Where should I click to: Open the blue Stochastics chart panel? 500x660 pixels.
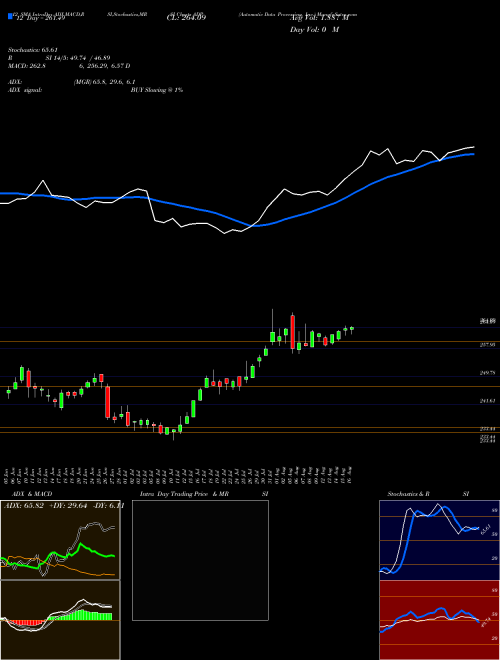point(439,540)
